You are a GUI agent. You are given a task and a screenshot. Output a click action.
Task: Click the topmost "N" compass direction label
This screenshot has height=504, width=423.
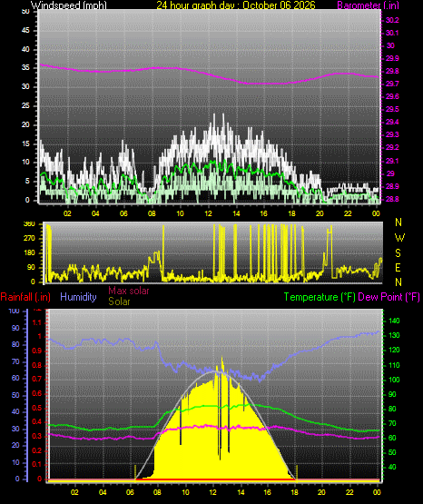398,222
